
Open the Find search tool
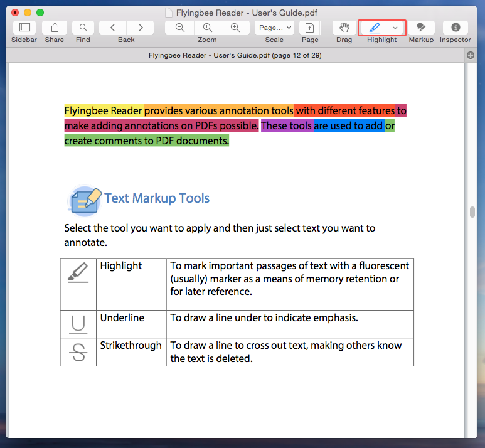click(83, 28)
